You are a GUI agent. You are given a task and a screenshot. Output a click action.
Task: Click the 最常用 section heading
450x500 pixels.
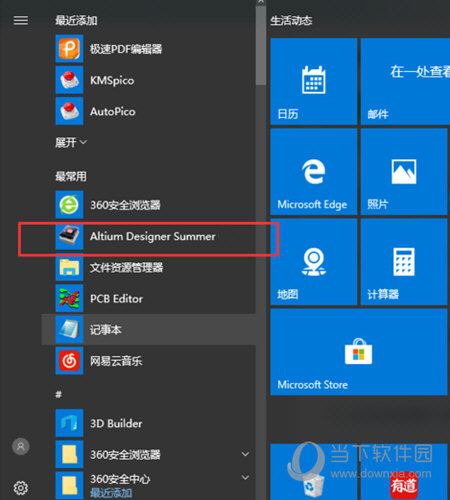pyautogui.click(x=71, y=176)
